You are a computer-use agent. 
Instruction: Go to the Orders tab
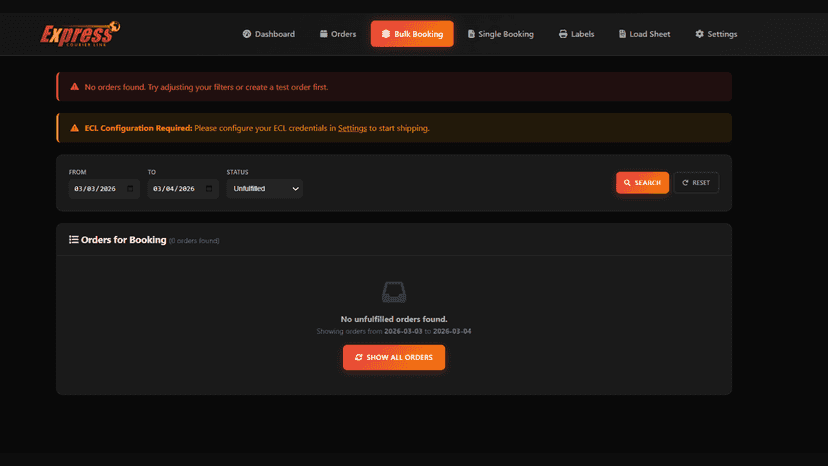[338, 34]
